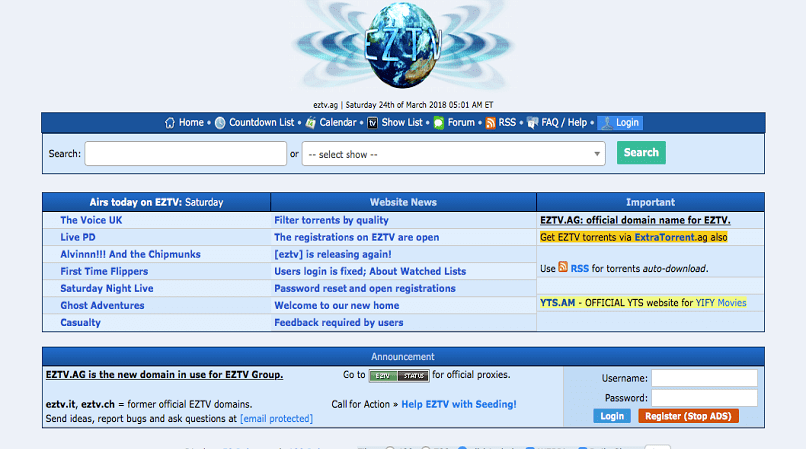
Task: Click into the Username field
Action: coord(704,378)
